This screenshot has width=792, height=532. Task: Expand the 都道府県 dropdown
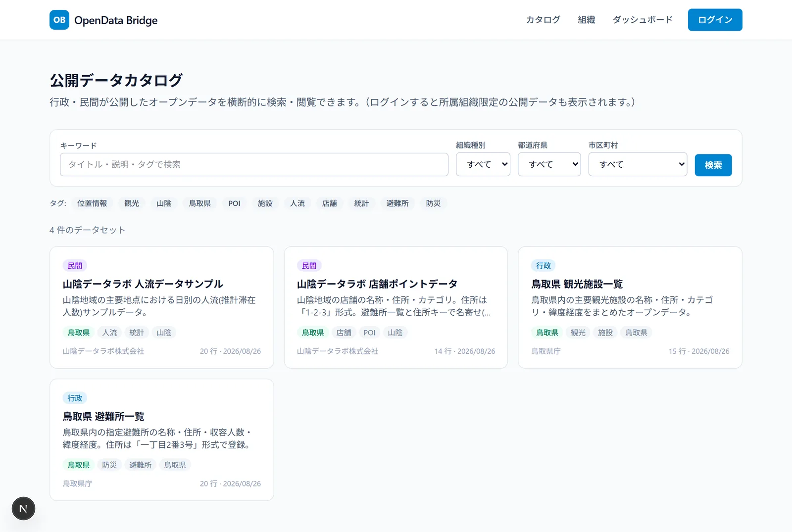pyautogui.click(x=549, y=164)
